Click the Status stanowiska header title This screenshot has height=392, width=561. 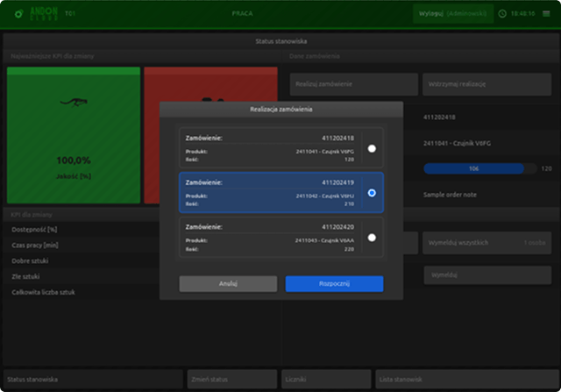tap(280, 41)
